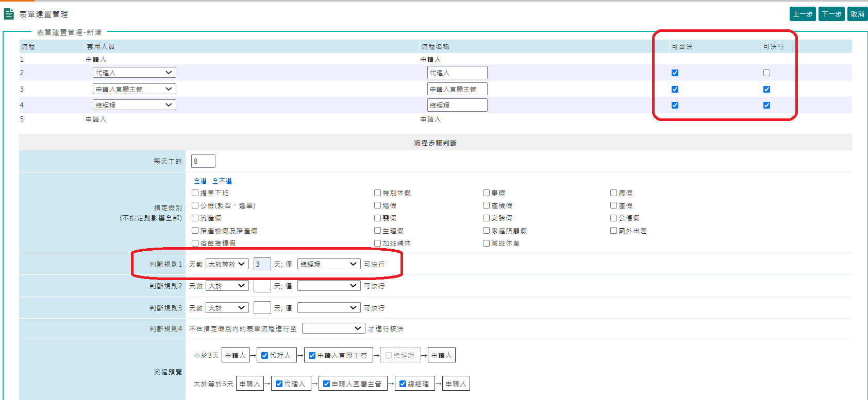This screenshot has width=868, height=400.
Task: Toggle 可決行 checkbox for 代理人 row
Action: pos(766,73)
